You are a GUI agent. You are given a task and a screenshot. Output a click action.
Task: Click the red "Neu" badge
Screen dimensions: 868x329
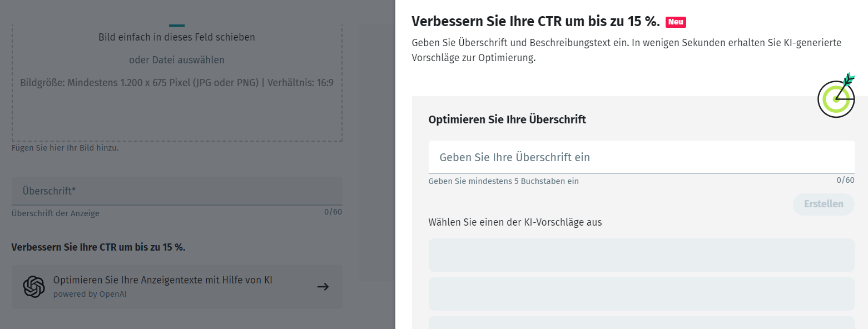coord(676,22)
